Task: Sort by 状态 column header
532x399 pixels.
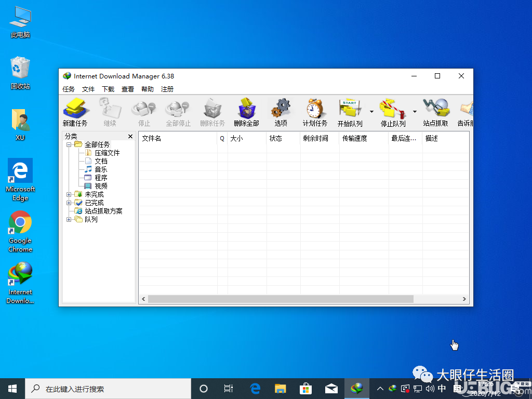Action: click(283, 138)
